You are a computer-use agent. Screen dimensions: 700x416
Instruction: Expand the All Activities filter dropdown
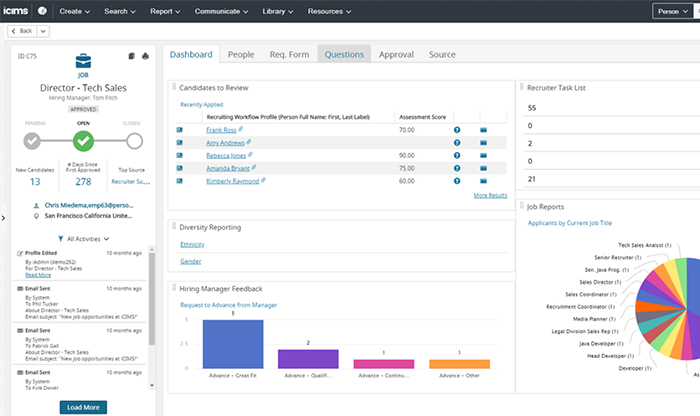point(83,239)
